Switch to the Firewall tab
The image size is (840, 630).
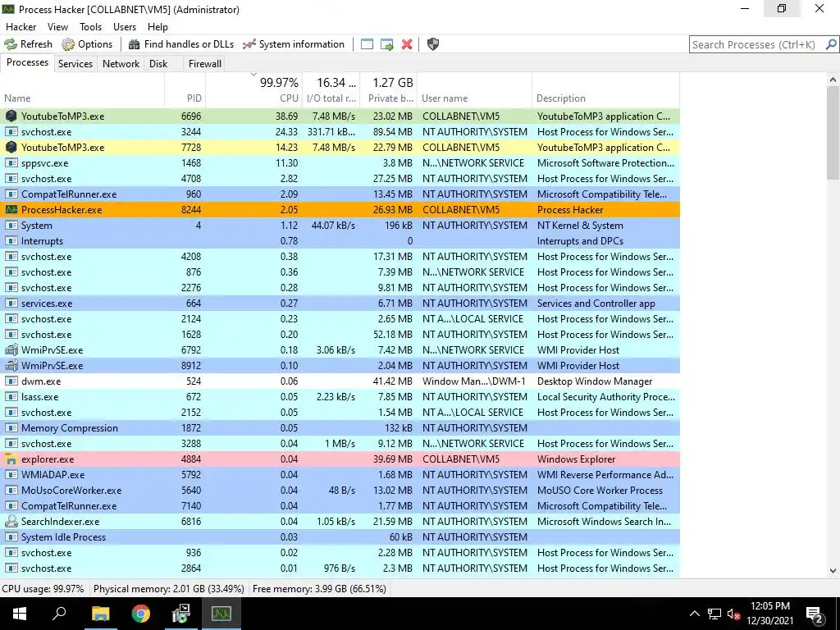[x=204, y=64]
